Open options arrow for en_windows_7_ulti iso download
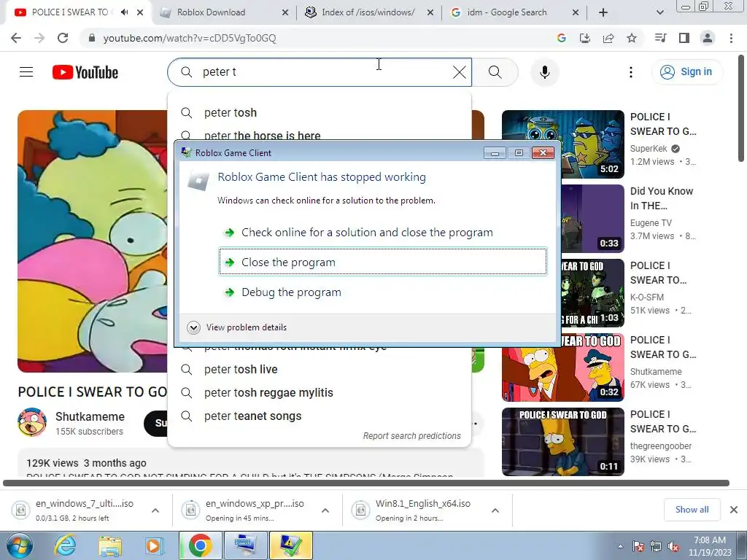 point(155,510)
